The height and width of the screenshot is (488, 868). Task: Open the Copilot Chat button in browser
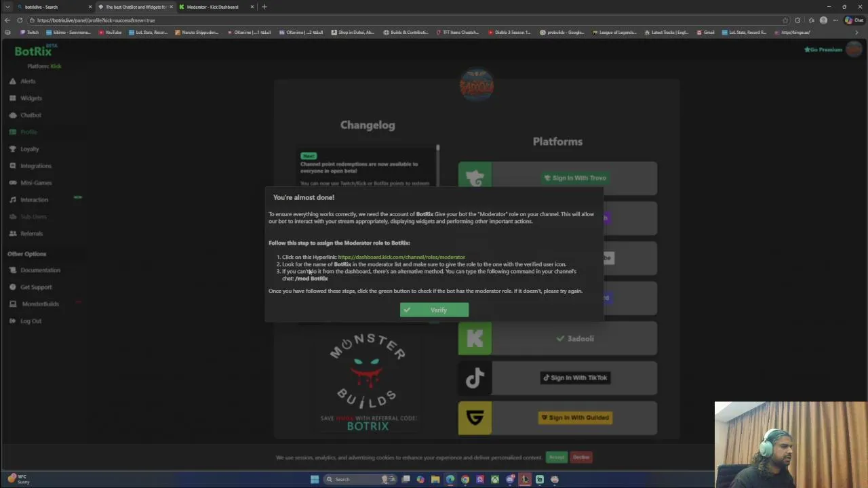click(854, 20)
